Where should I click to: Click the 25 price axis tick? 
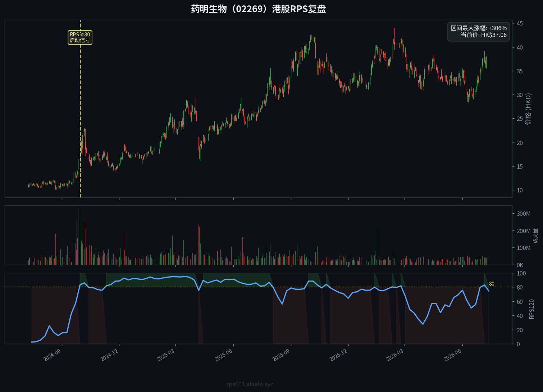[520, 119]
